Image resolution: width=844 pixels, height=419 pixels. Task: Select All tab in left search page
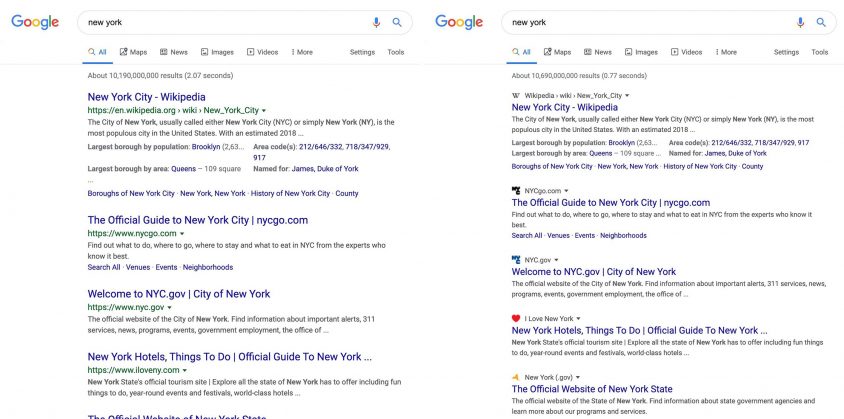pos(97,52)
